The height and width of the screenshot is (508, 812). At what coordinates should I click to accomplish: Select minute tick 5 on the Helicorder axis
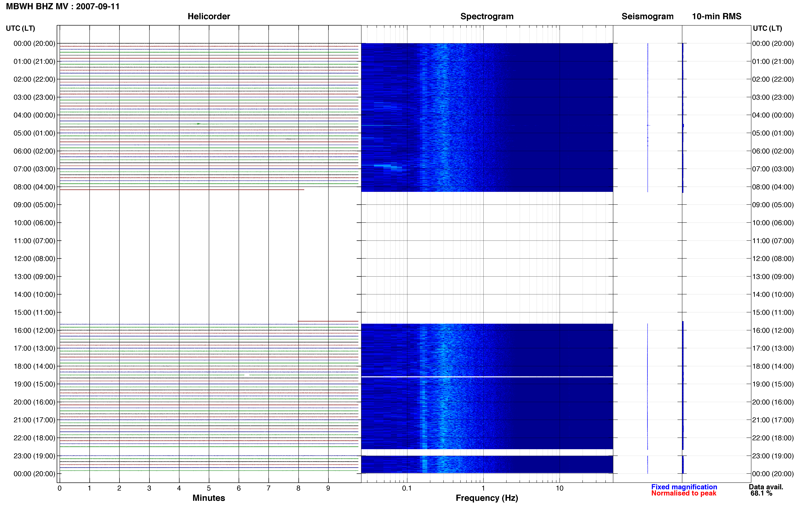(209, 488)
